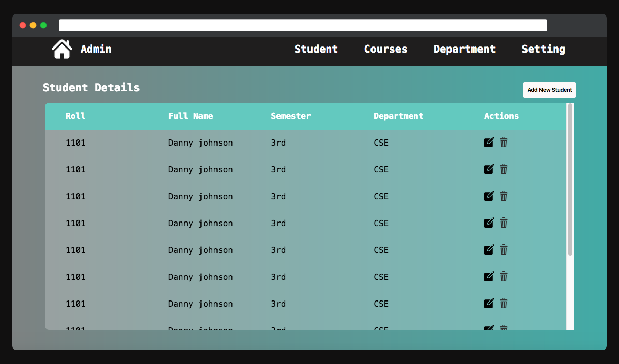Go to the Setting page
This screenshot has width=619, height=364.
tap(543, 49)
